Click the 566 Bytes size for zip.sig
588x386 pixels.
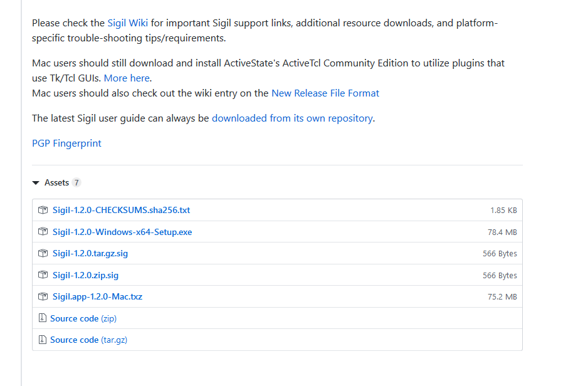[x=500, y=276]
